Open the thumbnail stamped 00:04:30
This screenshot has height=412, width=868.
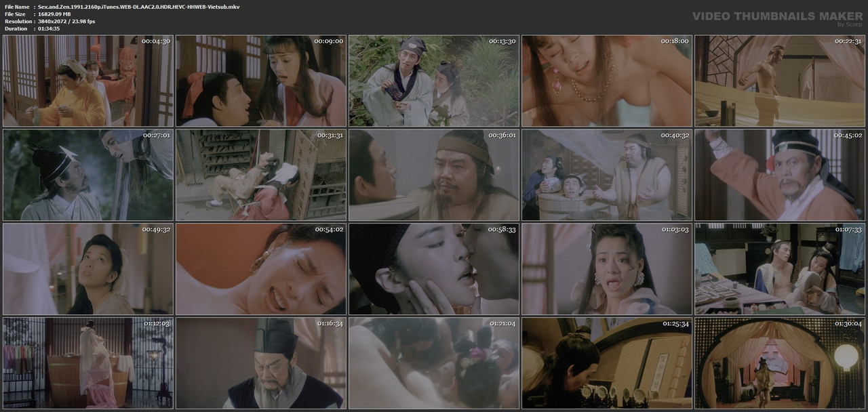(x=88, y=81)
